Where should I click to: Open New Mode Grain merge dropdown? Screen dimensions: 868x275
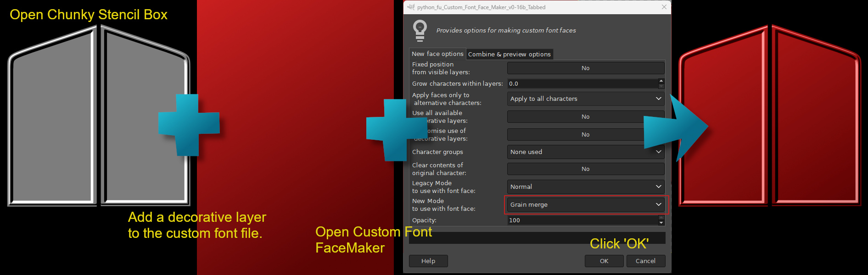(585, 205)
